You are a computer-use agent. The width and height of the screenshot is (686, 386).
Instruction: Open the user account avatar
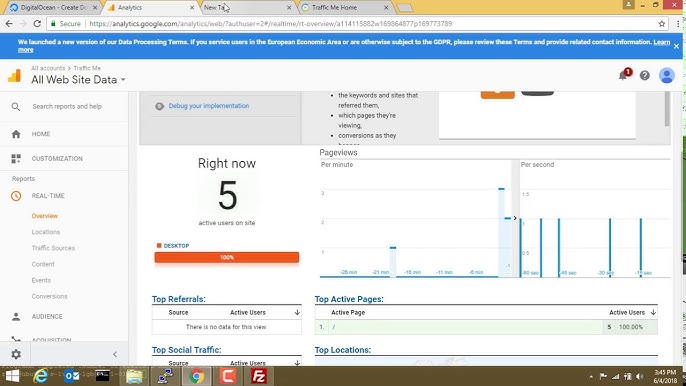pyautogui.click(x=667, y=75)
